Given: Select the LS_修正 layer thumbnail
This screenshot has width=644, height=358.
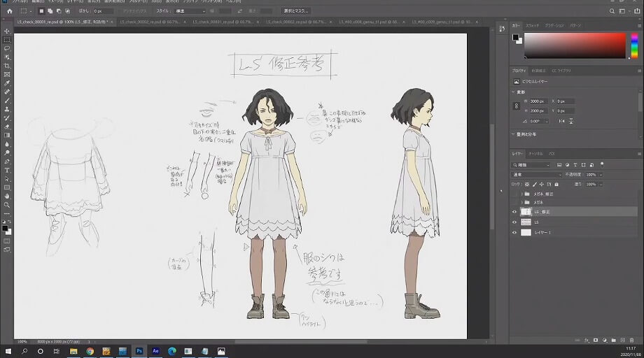Looking at the screenshot, I should click(526, 212).
